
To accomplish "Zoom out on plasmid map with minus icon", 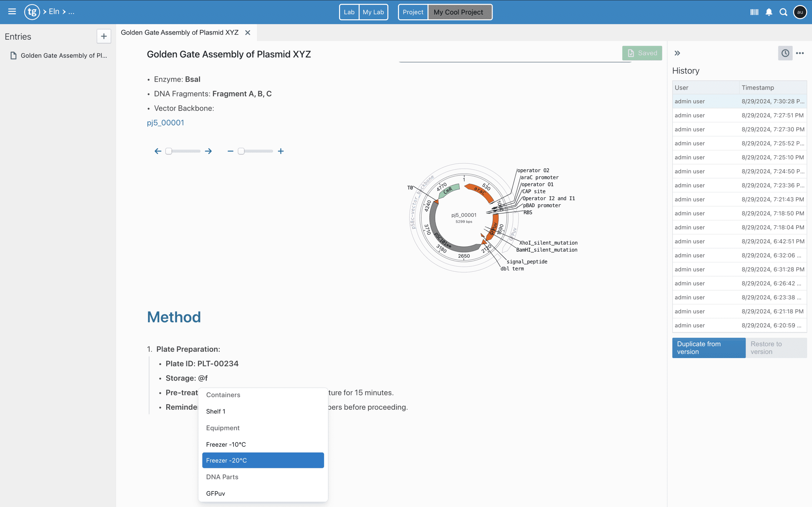I will click(x=231, y=151).
